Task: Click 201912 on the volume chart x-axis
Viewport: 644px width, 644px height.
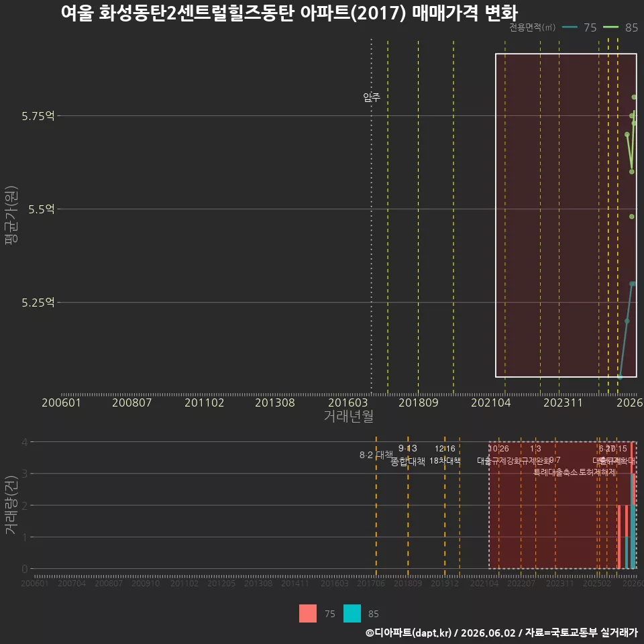Action: click(x=445, y=583)
